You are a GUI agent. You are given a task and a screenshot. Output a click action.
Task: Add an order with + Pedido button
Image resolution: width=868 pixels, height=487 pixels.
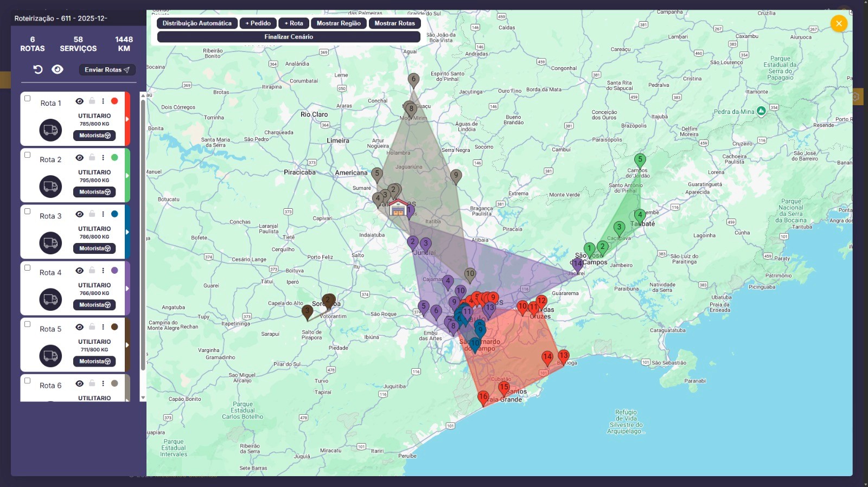click(x=258, y=23)
